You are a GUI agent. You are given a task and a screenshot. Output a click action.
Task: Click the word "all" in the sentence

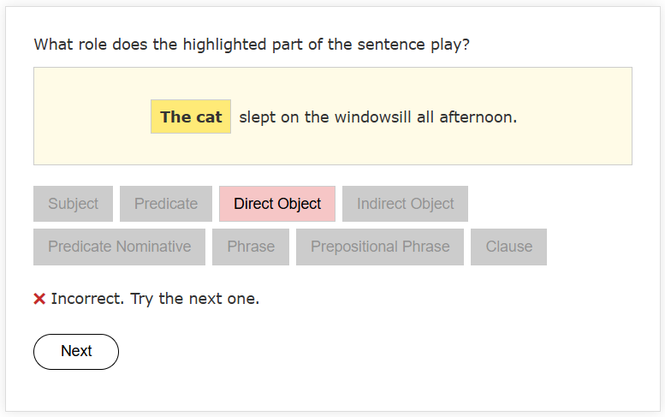426,117
